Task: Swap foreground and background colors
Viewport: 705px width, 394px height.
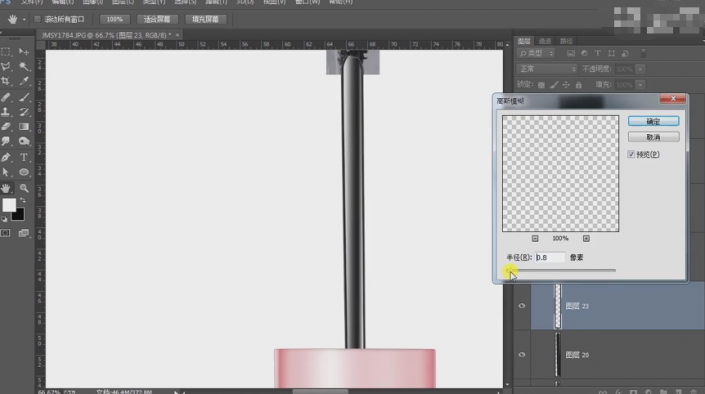Action: 22,201
